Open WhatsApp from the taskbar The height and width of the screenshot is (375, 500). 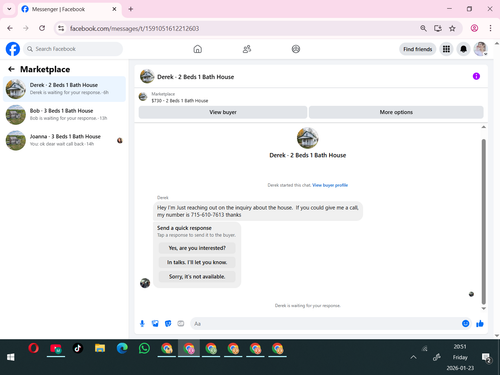click(x=144, y=349)
